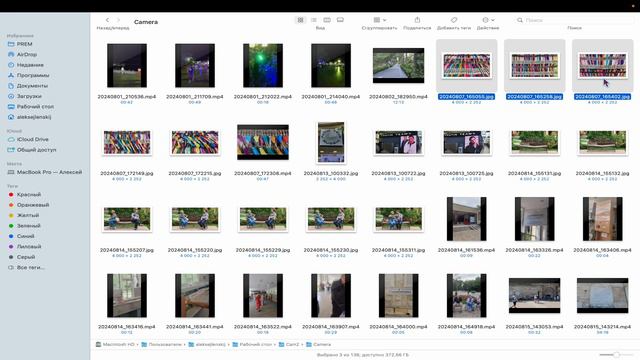This screenshot has height=360, width=640.
Task: Click Рабочий стол in the path bar
Action: pyautogui.click(x=253, y=344)
